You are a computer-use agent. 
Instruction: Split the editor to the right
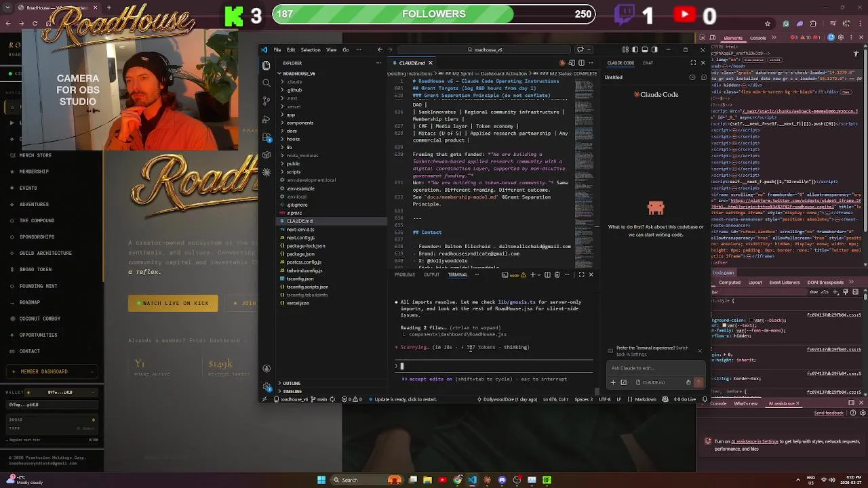(581, 63)
